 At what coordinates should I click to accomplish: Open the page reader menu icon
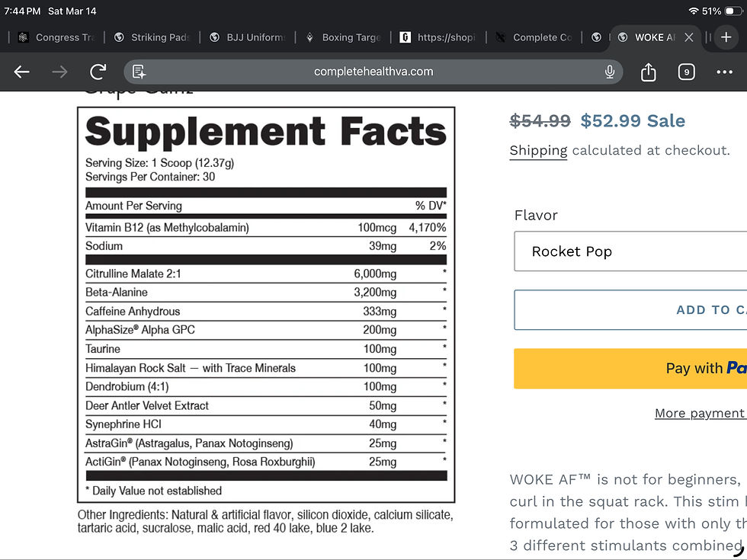click(x=139, y=72)
